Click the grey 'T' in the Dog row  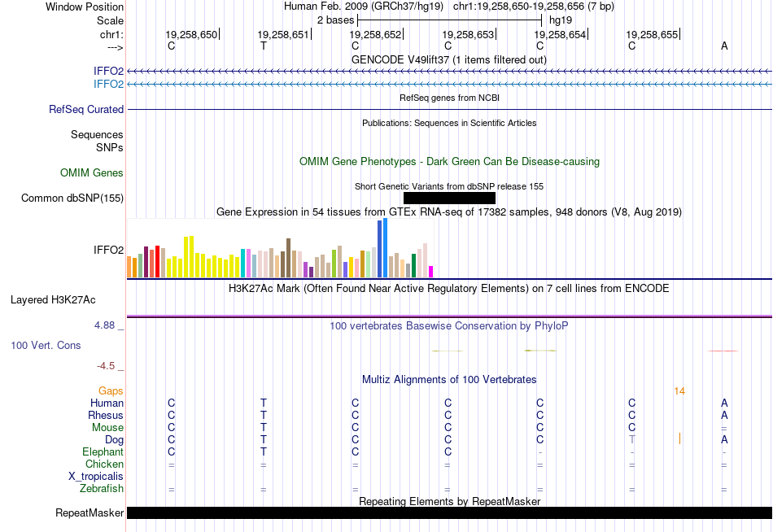tap(632, 440)
